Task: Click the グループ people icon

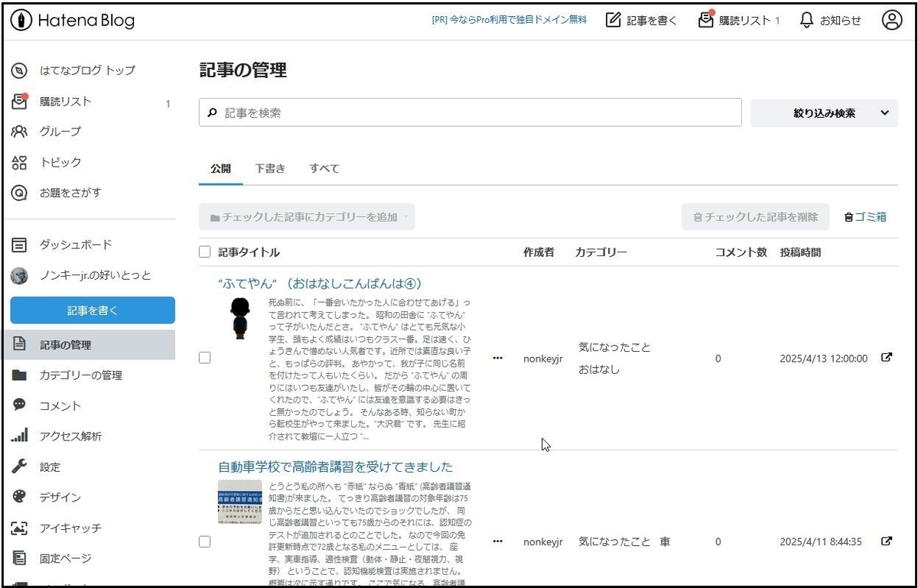Action: pos(20,132)
